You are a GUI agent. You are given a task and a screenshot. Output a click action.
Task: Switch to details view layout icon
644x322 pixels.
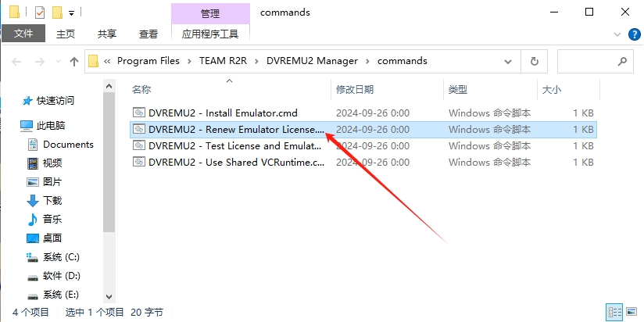614,313
